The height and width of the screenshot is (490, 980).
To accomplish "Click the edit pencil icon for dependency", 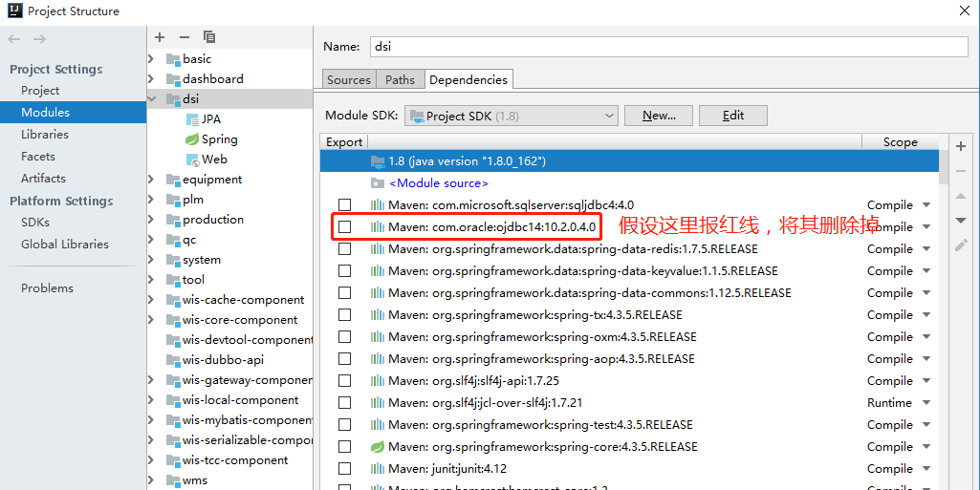I will coord(961,245).
